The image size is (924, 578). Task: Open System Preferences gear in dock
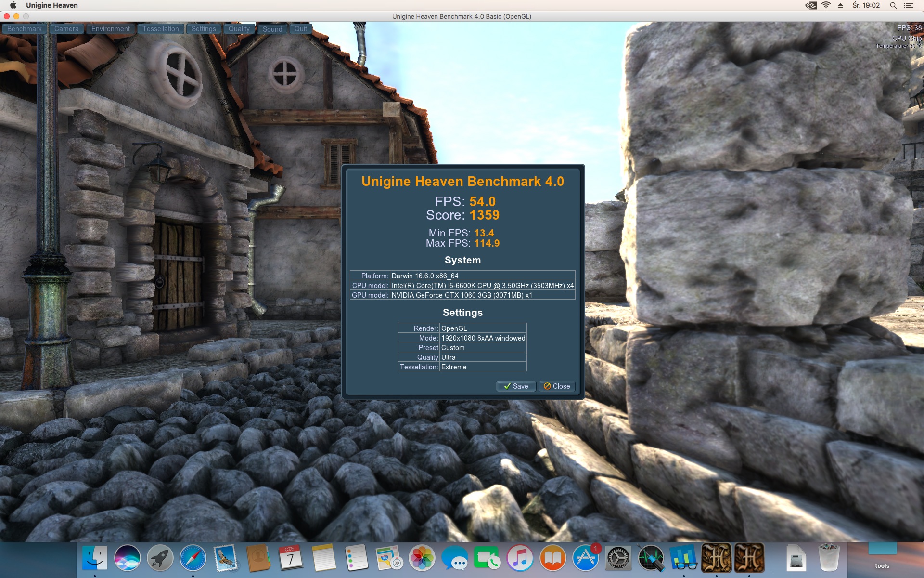click(x=618, y=558)
